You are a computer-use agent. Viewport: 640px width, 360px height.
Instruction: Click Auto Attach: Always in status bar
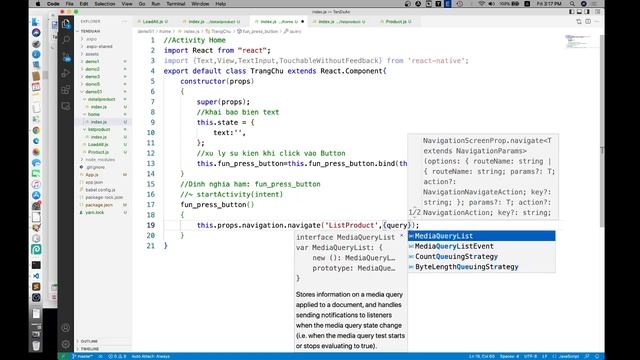tap(151, 356)
